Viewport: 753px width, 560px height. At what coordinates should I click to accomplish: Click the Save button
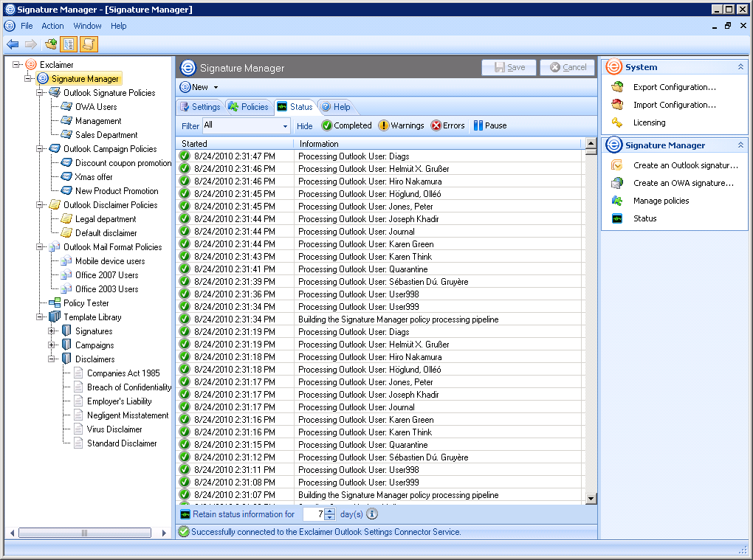click(x=509, y=67)
